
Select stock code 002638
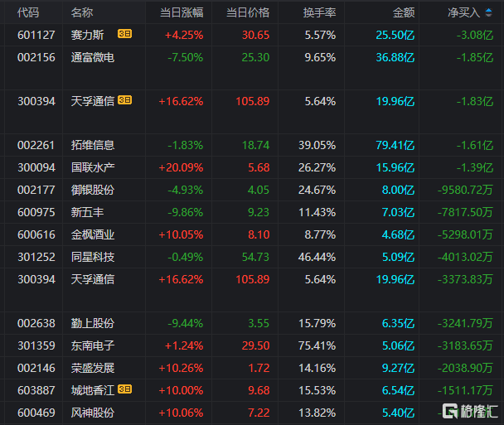pos(36,323)
